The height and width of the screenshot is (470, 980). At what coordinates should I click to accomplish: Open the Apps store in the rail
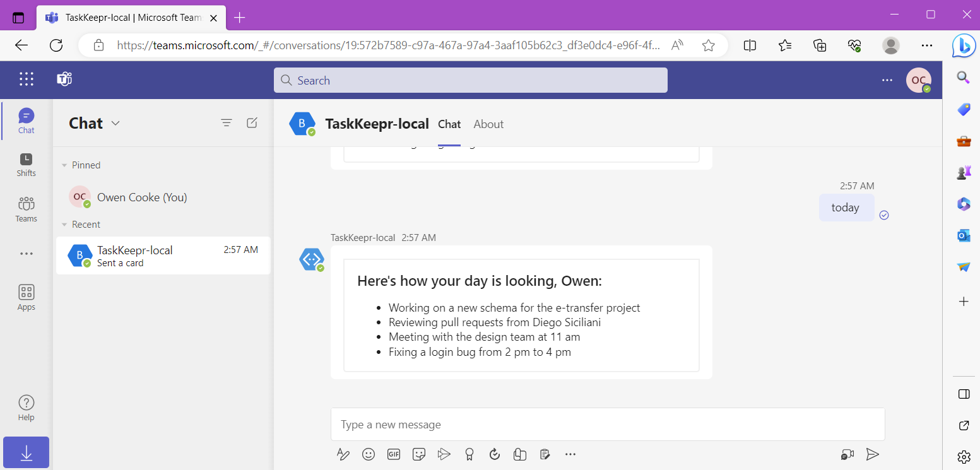pyautogui.click(x=26, y=297)
